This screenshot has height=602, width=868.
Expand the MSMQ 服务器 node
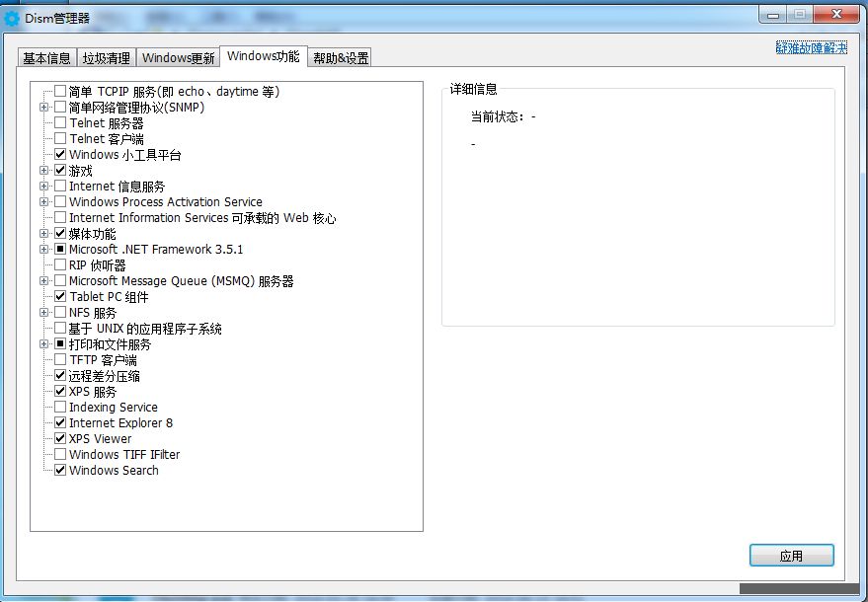43,280
